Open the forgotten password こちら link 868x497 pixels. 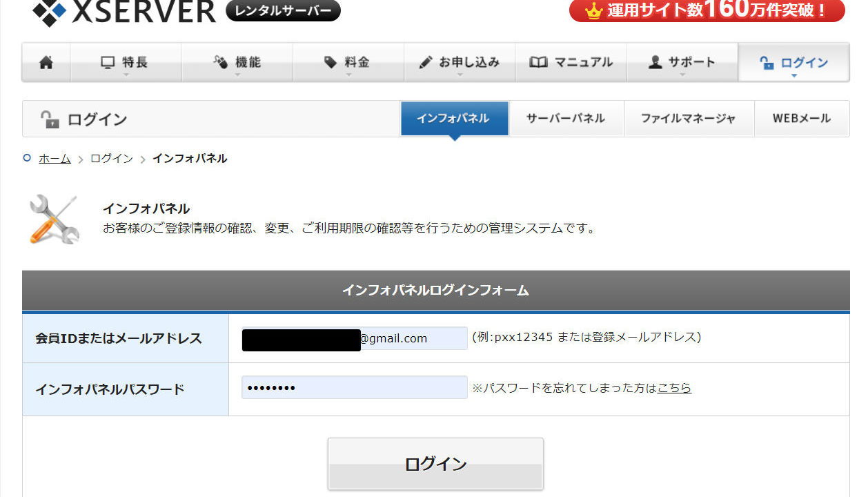pos(674,388)
